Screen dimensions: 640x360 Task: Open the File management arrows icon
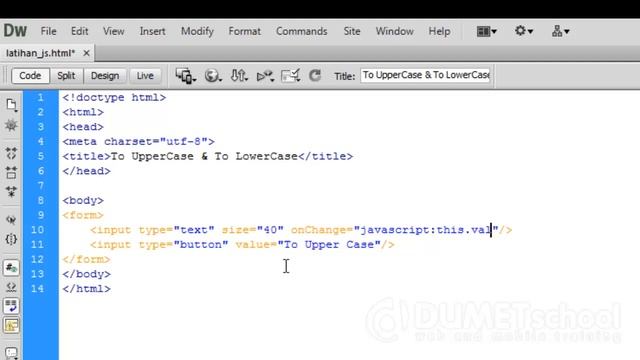(x=239, y=76)
